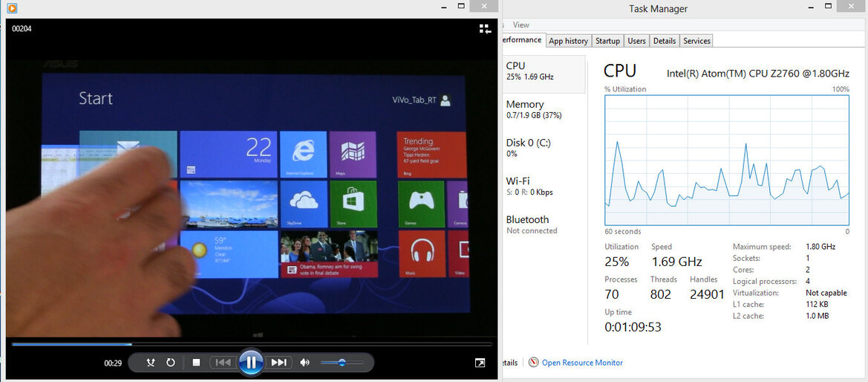This screenshot has width=868, height=382.
Task: Click the Maximum speed 1.80 GHz value
Action: [x=821, y=247]
